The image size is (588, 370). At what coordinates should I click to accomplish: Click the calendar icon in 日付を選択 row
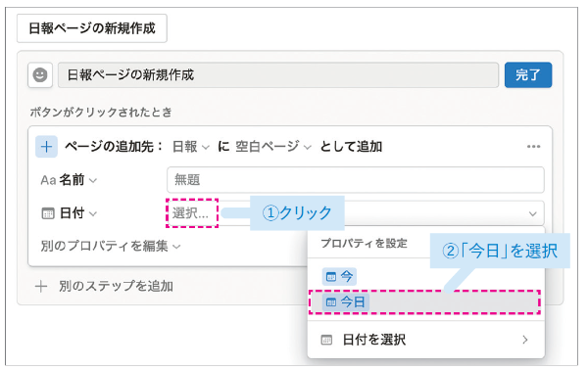pos(326,340)
